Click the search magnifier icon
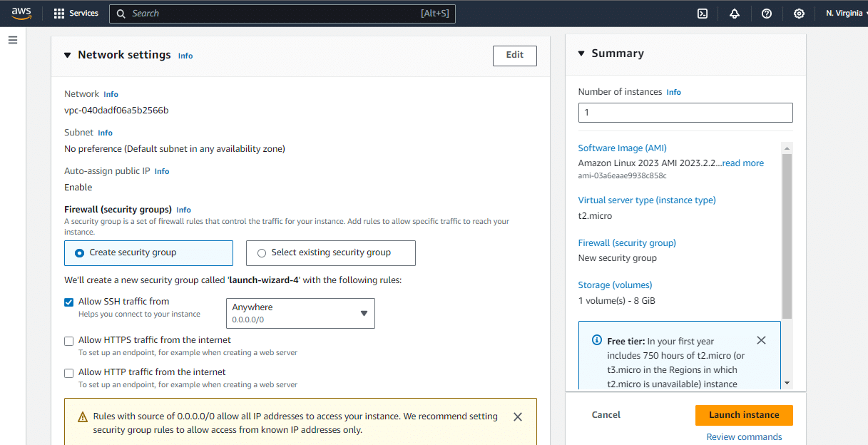868x445 pixels. coord(121,14)
